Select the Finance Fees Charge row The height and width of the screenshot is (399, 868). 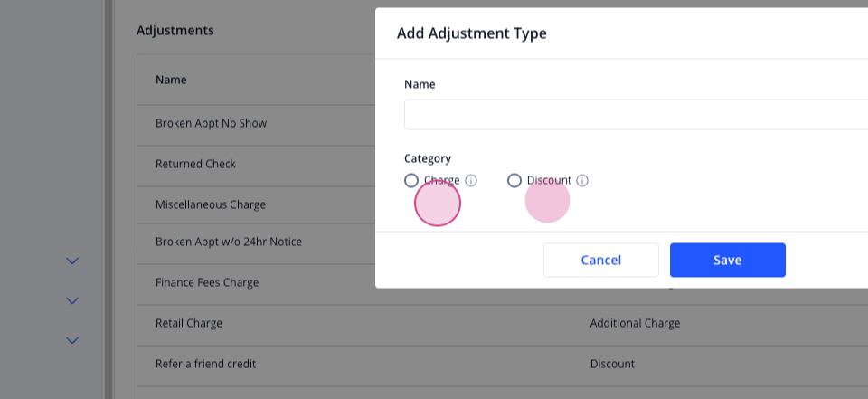click(x=256, y=282)
